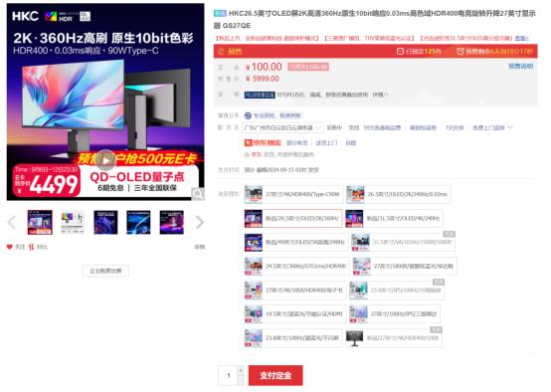Open the presale explanation link
Screen dimensions: 551x392
pyautogui.click(x=521, y=66)
